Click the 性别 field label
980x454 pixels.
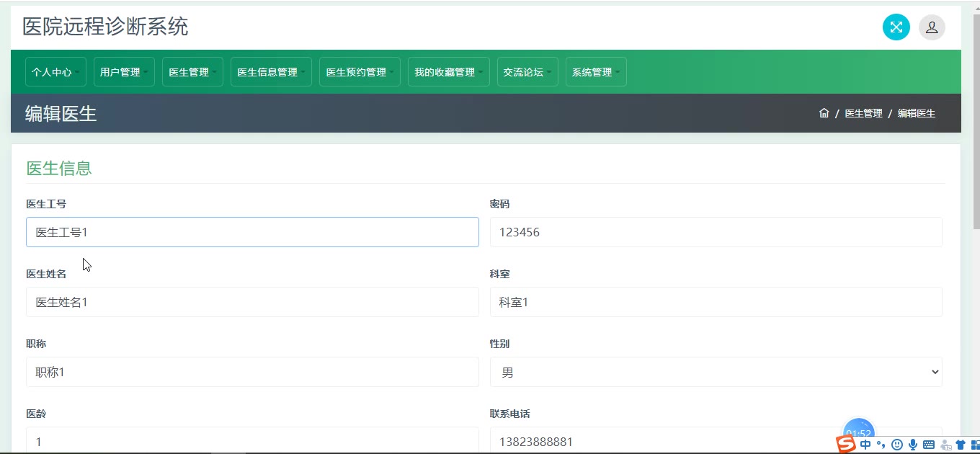pos(499,344)
